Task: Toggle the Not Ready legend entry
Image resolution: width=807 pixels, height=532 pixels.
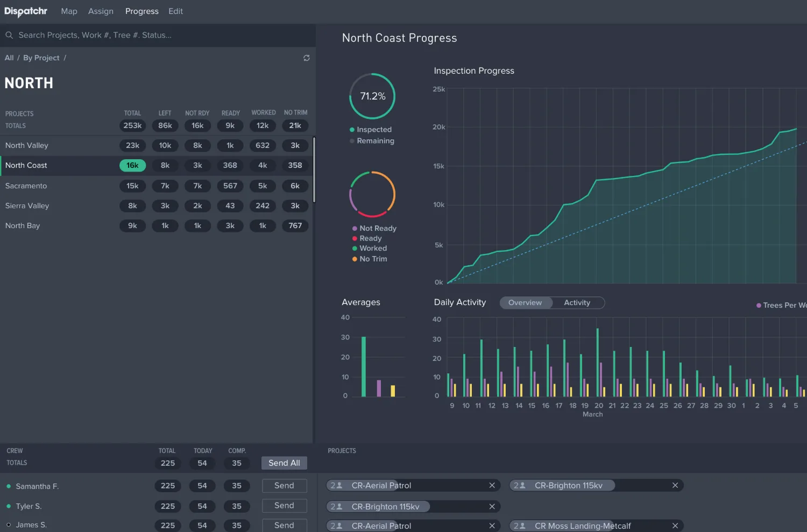Action: pos(374,228)
